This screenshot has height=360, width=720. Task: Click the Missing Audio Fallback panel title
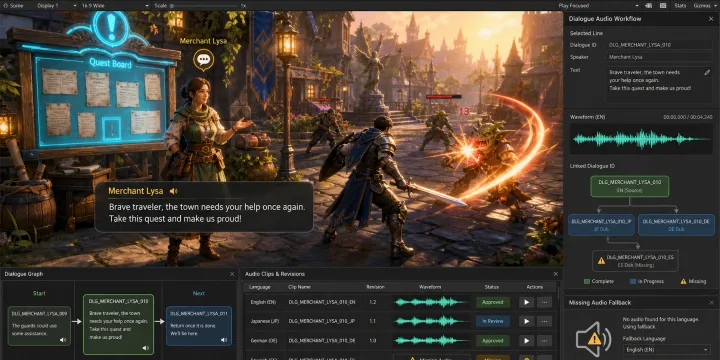coord(600,303)
